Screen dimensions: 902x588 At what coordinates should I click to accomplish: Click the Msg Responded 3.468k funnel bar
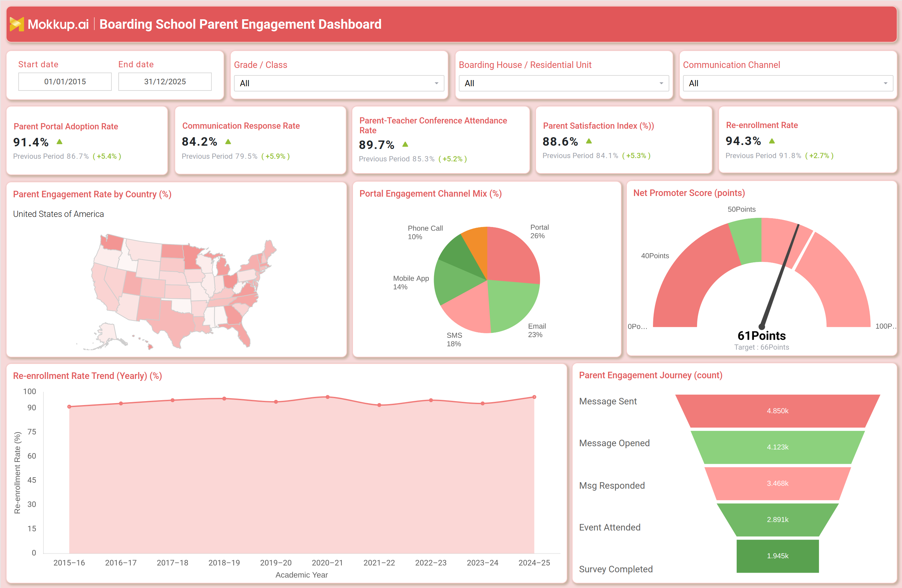[778, 483]
